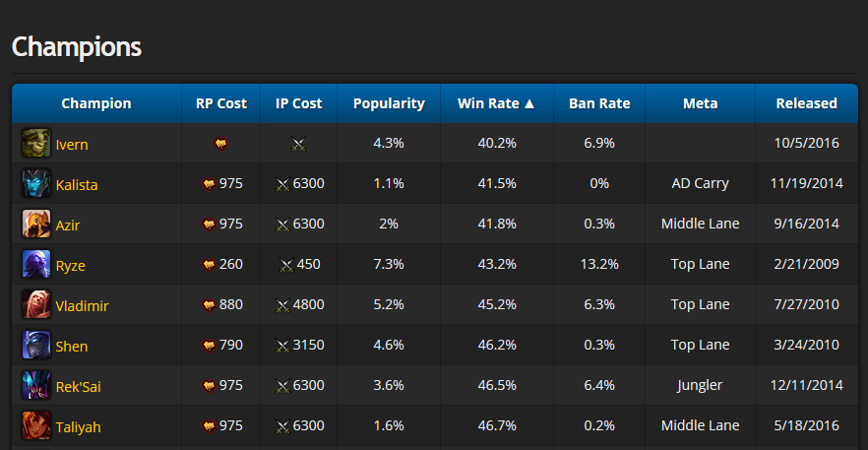Image resolution: width=868 pixels, height=450 pixels.
Task: Sort by the Released column header
Action: click(x=807, y=103)
